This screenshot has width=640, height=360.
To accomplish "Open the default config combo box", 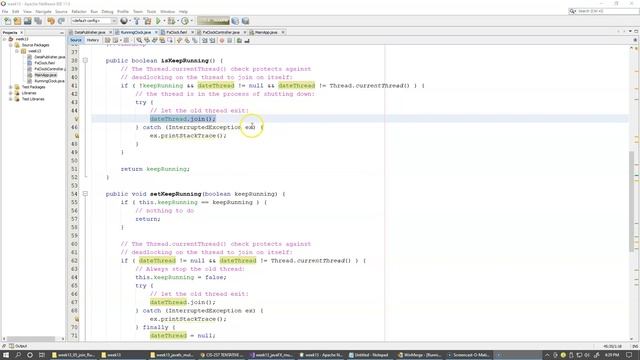I will 94,21.
